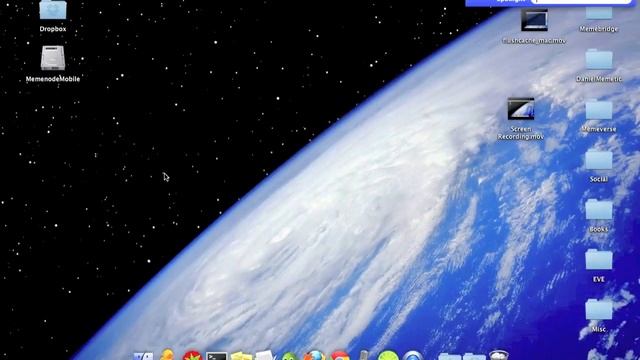Screen dimensions: 640x360
Task: Open the EVE folder
Action: [x=599, y=260]
